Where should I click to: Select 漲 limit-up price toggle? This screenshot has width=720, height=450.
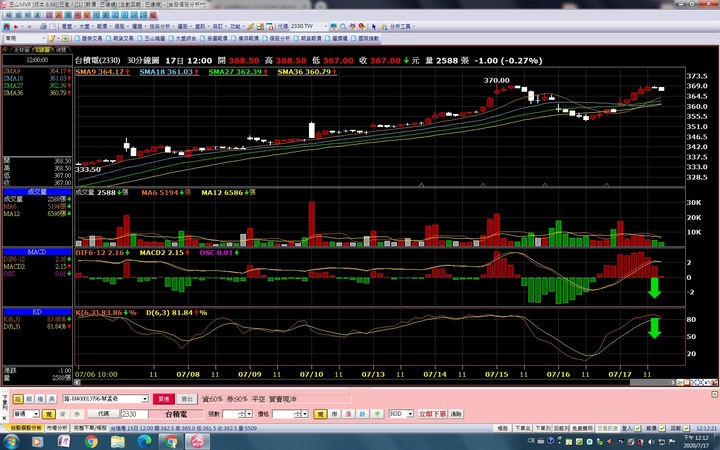click(349, 414)
